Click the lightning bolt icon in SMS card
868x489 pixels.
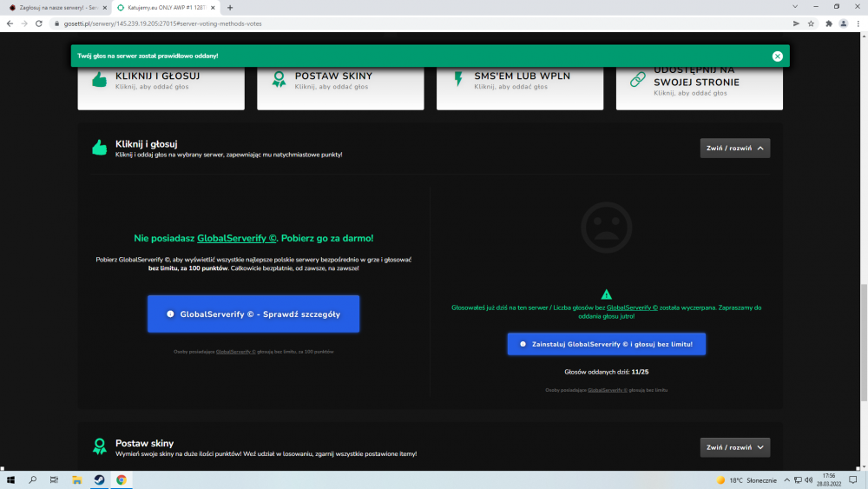[458, 79]
